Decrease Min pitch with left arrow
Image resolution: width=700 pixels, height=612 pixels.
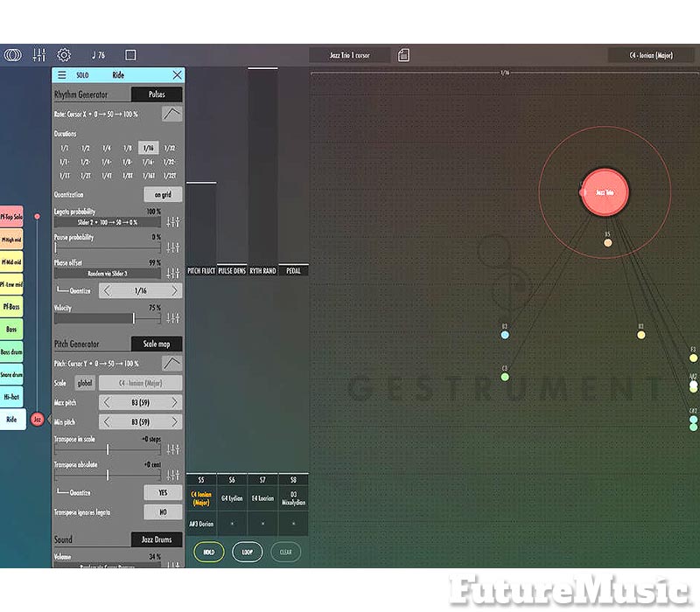[x=106, y=422]
